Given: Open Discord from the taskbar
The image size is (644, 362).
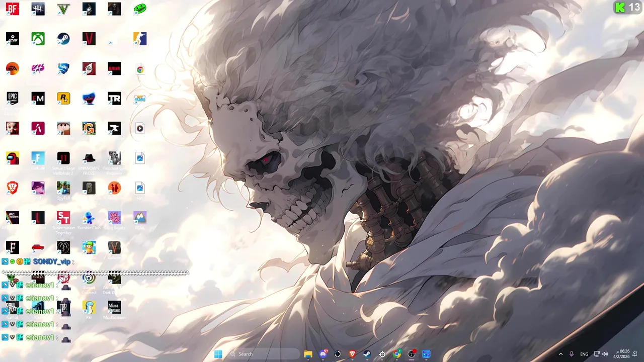Looking at the screenshot, I should [x=323, y=354].
